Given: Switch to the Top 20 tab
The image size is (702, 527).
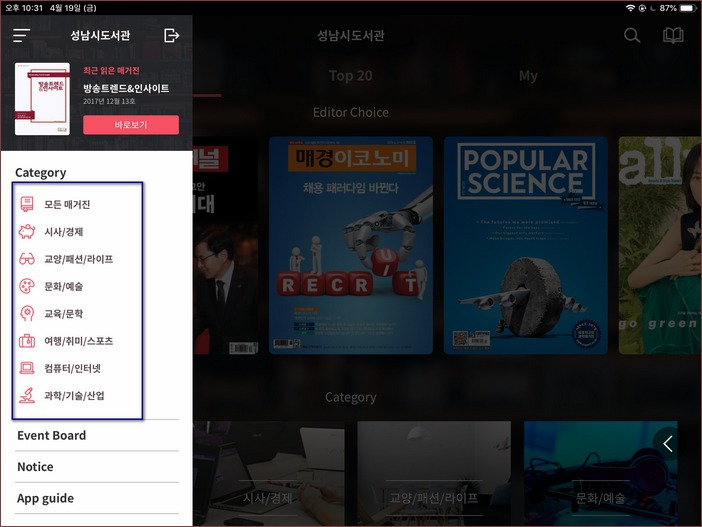Looking at the screenshot, I should (x=351, y=76).
